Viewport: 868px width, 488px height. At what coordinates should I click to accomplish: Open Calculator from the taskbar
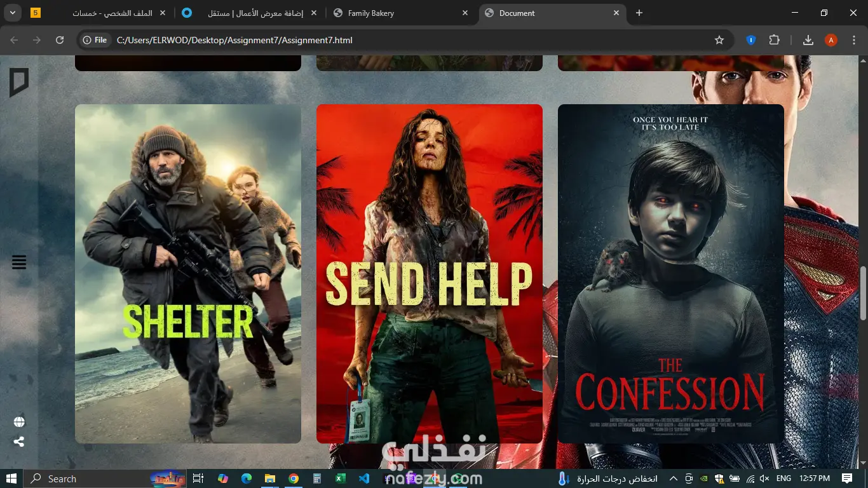(316, 478)
